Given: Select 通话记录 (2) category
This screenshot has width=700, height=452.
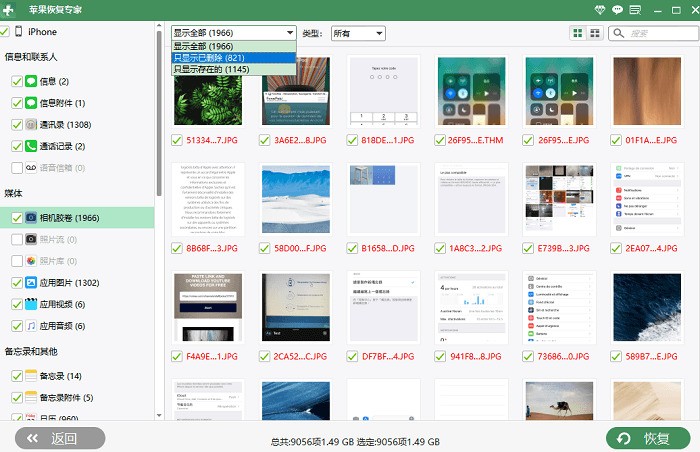Looking at the screenshot, I should (x=62, y=146).
